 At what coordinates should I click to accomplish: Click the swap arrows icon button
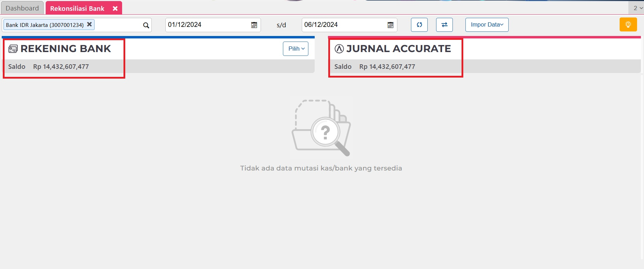pos(444,25)
